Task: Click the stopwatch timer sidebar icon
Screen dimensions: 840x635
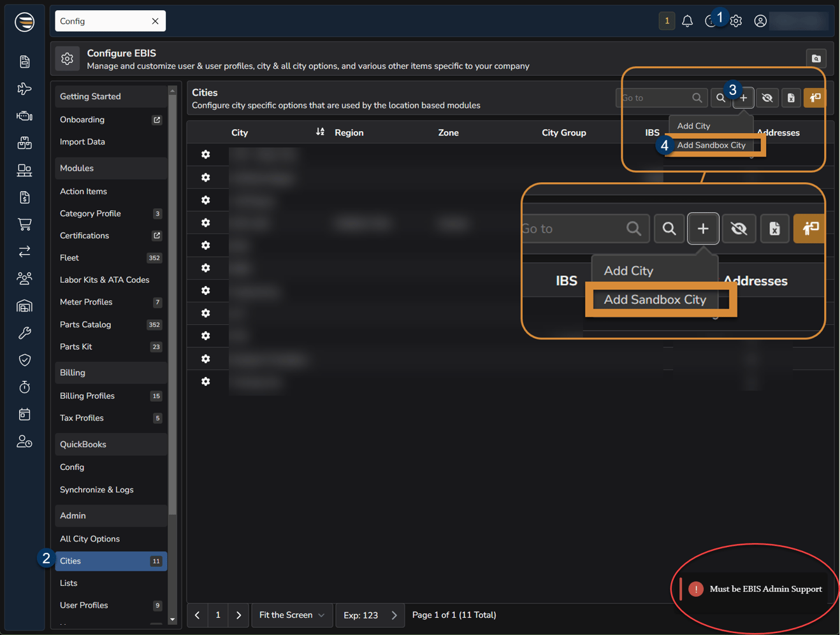Action: point(24,387)
